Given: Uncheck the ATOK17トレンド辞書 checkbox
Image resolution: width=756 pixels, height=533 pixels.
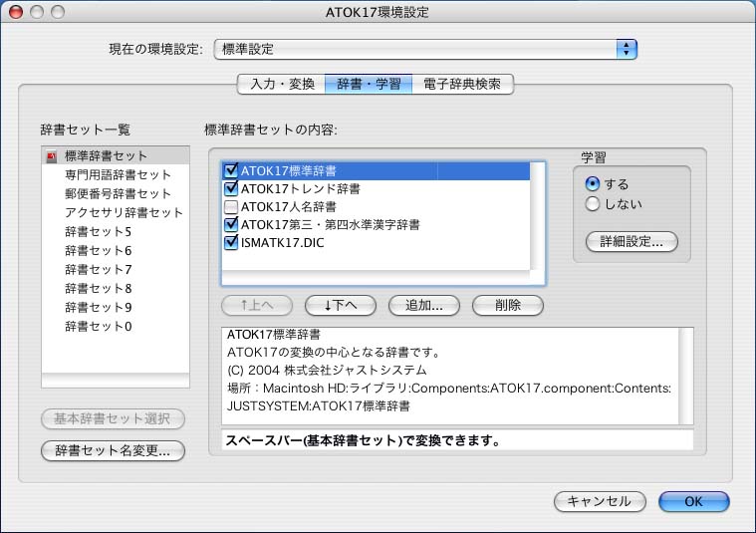Looking at the screenshot, I should (231, 188).
